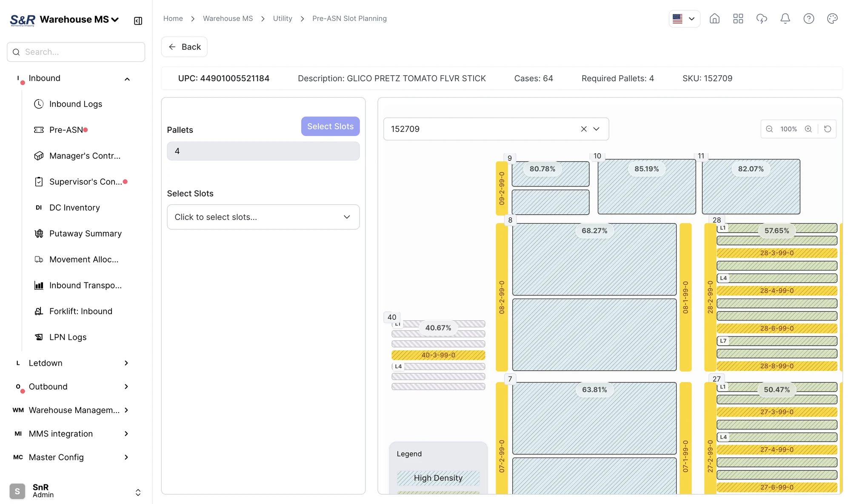Expand the Outbound section
Image resolution: width=851 pixels, height=504 pixels.
point(126,387)
